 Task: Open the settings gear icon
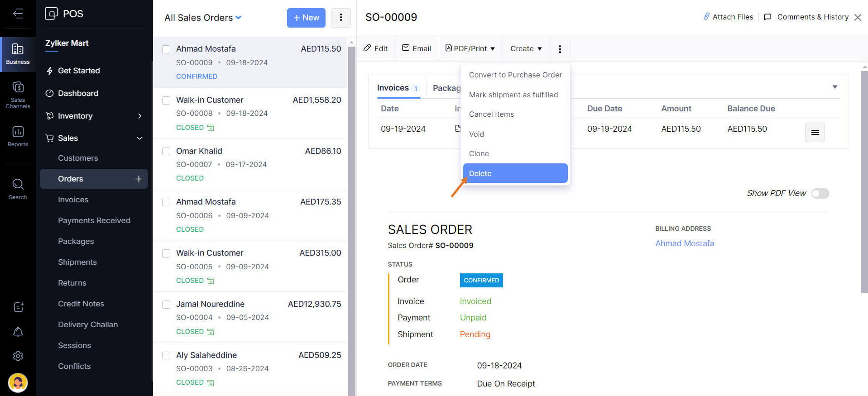pyautogui.click(x=18, y=356)
